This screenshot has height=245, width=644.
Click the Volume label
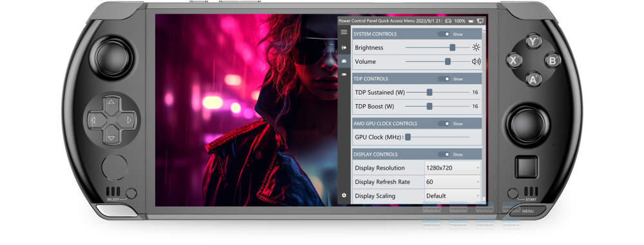[365, 62]
